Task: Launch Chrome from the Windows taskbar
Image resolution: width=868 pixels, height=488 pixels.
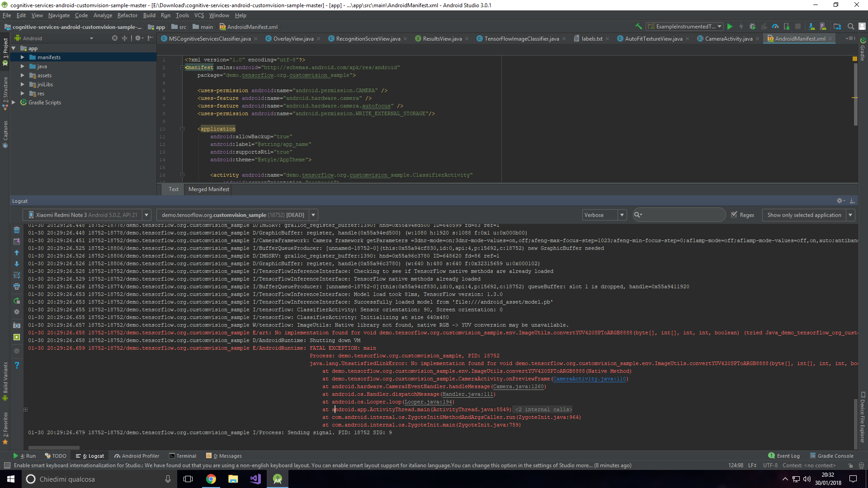Action: [x=211, y=479]
